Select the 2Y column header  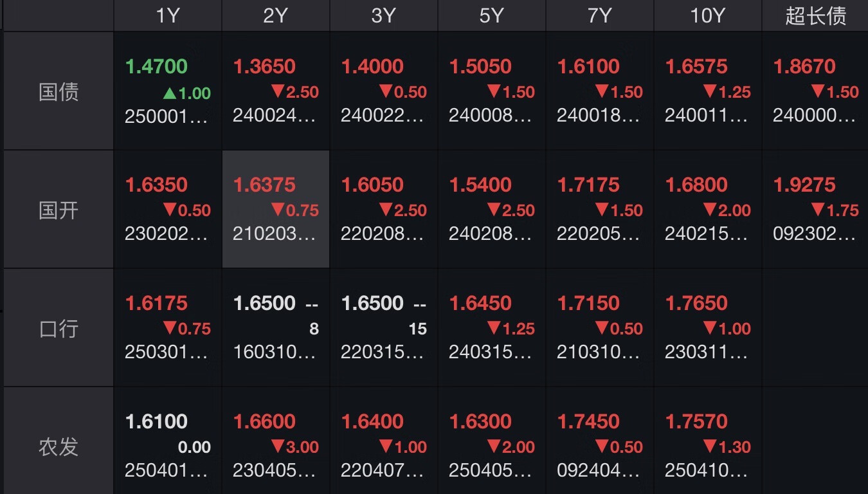pos(275,15)
